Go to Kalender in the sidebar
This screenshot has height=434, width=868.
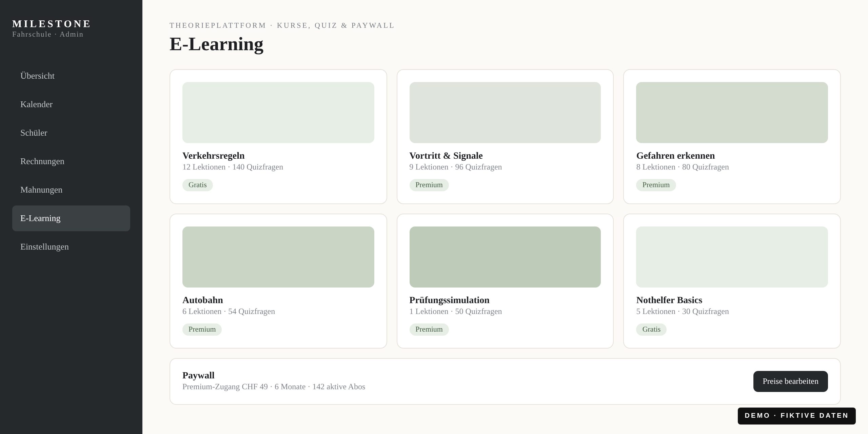[71, 104]
